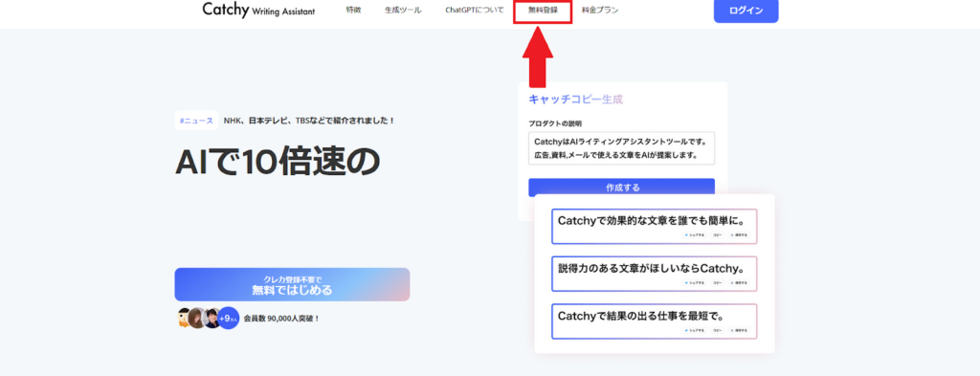This screenshot has width=980, height=376.
Task: Select the Catchyで効果的な文章を誰でも簡単に result card
Action: pyautogui.click(x=655, y=226)
